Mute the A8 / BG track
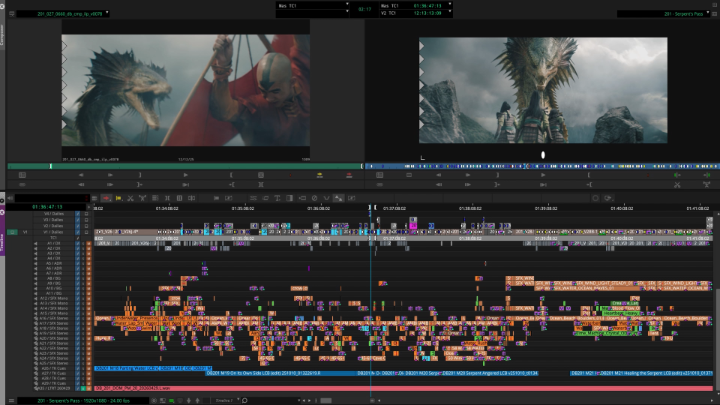 89,278
